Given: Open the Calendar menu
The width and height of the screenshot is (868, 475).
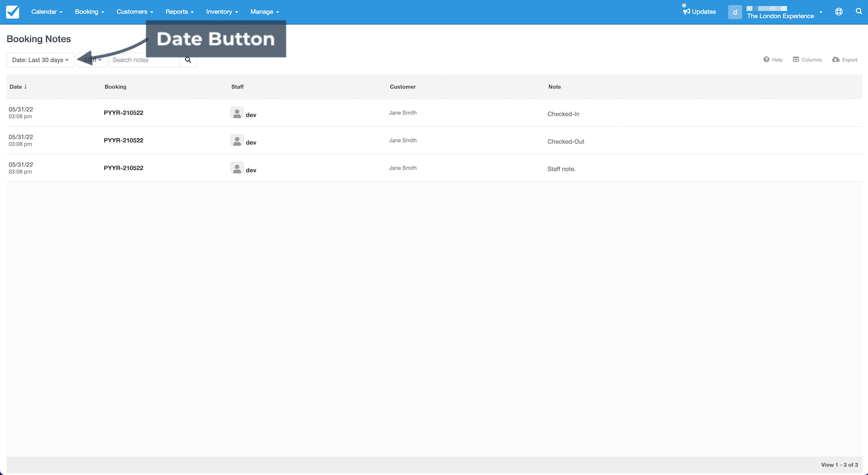Looking at the screenshot, I should pos(47,12).
